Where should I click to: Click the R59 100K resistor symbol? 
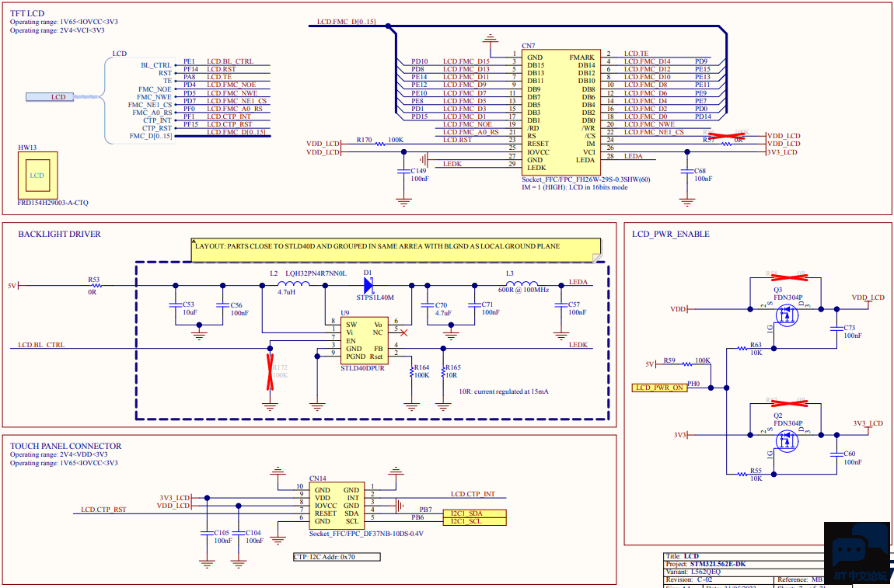point(687,364)
